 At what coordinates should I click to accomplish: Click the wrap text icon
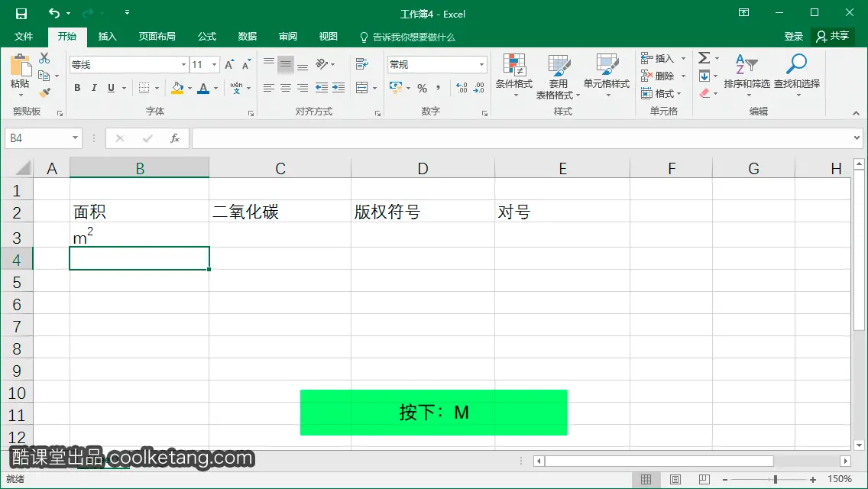pyautogui.click(x=362, y=63)
